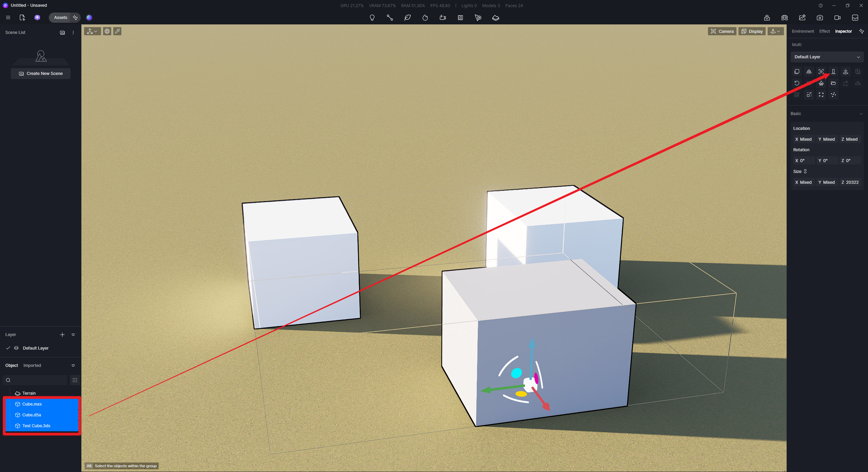
Task: Switch to the Imported tab
Action: click(32, 366)
